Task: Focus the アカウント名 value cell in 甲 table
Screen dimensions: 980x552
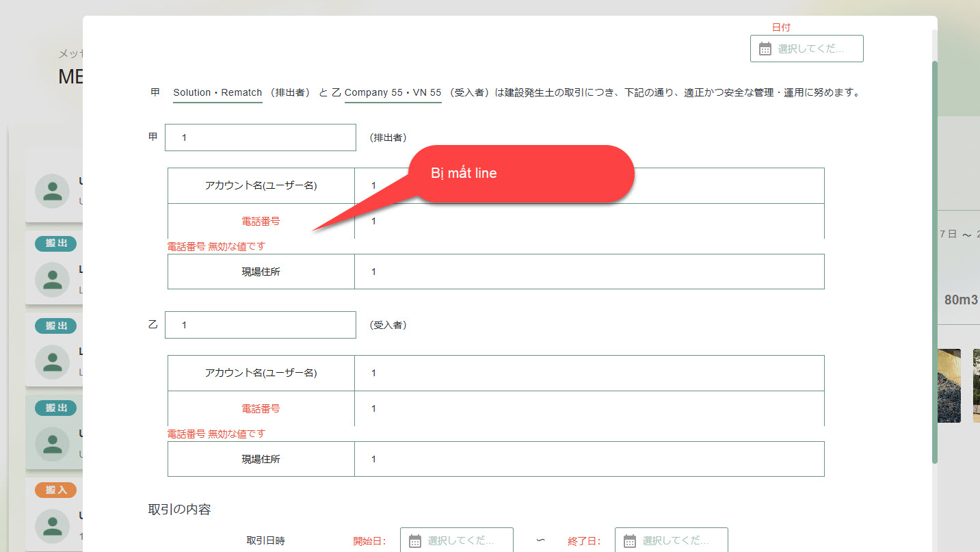Action: click(x=588, y=185)
